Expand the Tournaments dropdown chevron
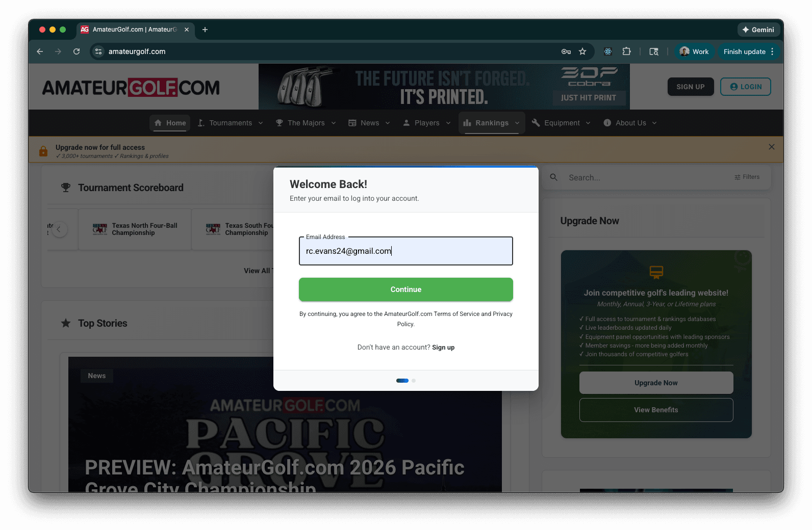The height and width of the screenshot is (530, 812). [x=261, y=123]
